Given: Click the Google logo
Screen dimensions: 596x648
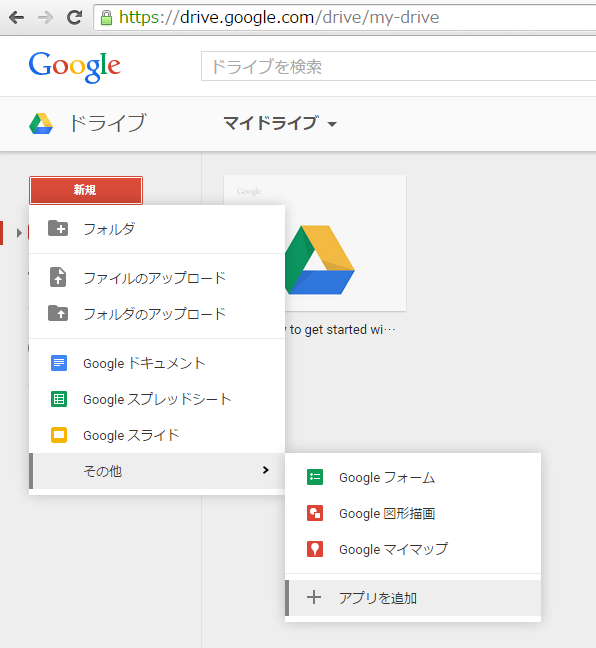Looking at the screenshot, I should click(74, 67).
